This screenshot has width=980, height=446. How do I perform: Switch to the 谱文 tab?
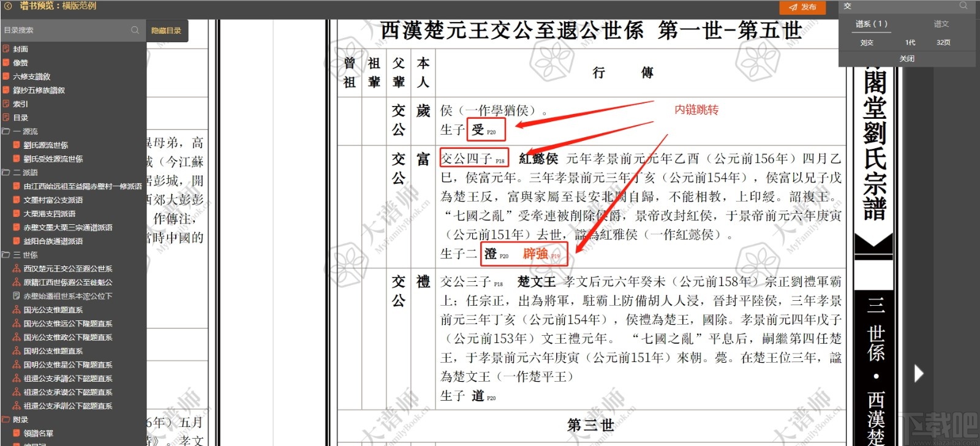(941, 24)
